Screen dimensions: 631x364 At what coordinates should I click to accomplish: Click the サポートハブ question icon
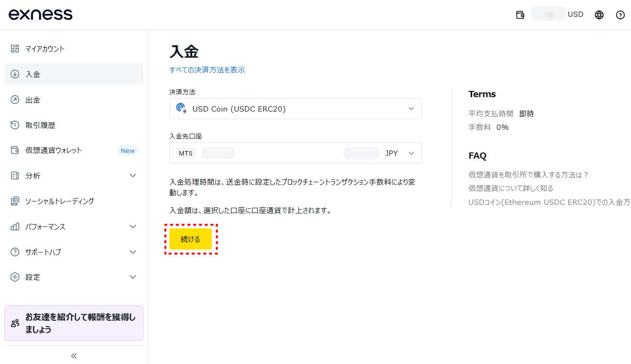tap(15, 252)
